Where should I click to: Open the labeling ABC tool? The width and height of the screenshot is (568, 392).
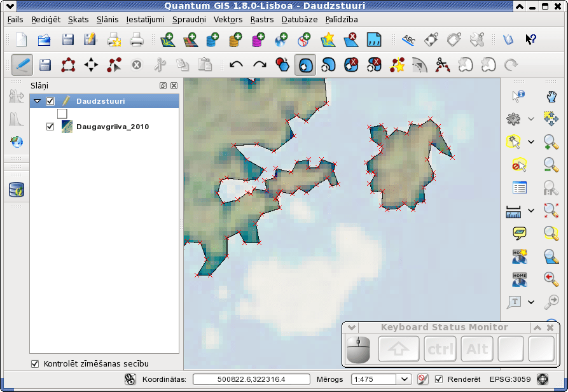[x=408, y=39]
